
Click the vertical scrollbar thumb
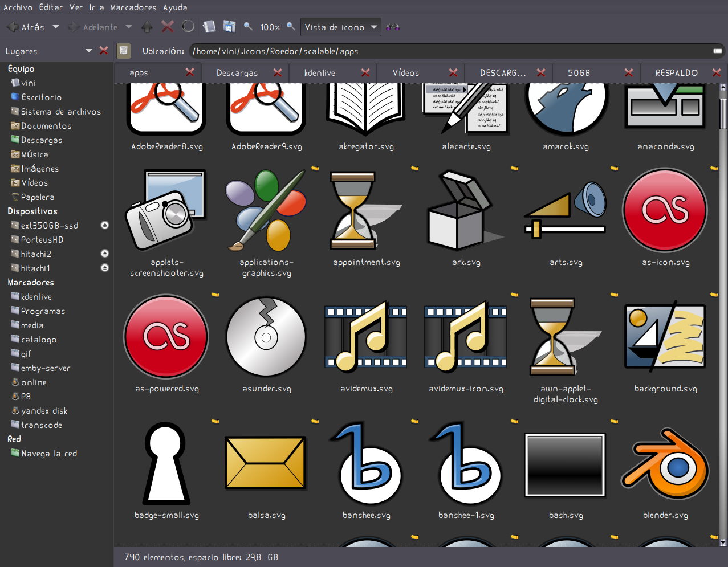[x=723, y=114]
